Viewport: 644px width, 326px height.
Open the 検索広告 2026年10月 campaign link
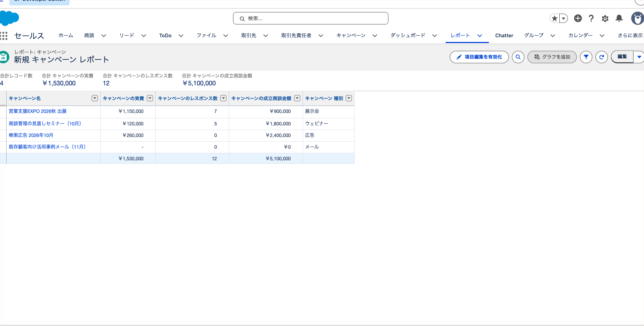31,135
